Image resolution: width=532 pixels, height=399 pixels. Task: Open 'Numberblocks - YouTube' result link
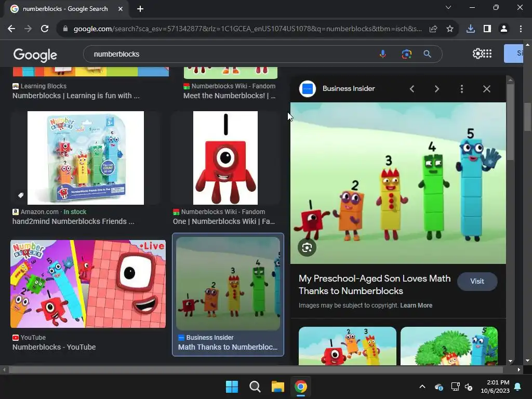coord(54,347)
